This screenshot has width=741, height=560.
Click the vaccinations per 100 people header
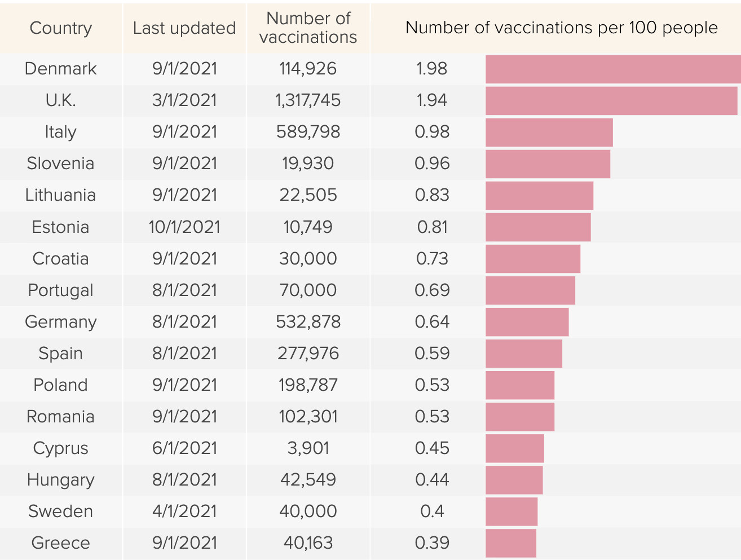(x=561, y=28)
